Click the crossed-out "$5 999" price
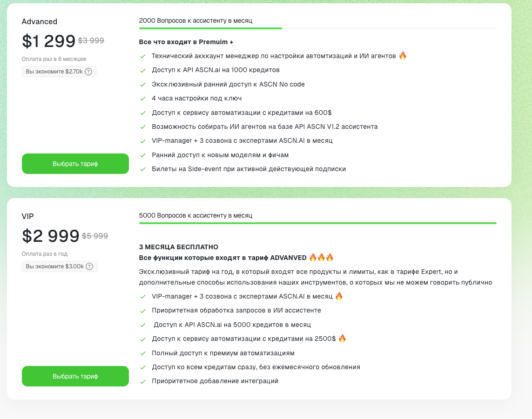Viewport: 532px width, 419px height. 94,235
